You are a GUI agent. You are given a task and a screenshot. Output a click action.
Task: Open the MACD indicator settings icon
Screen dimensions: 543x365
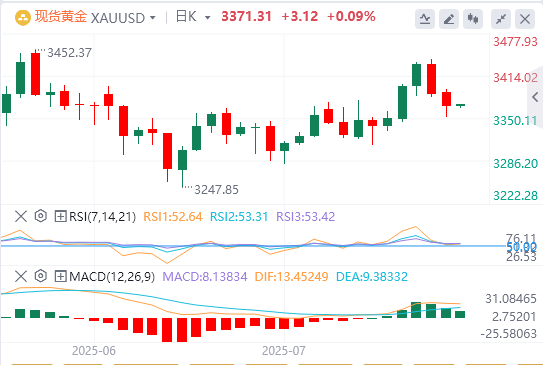point(41,276)
